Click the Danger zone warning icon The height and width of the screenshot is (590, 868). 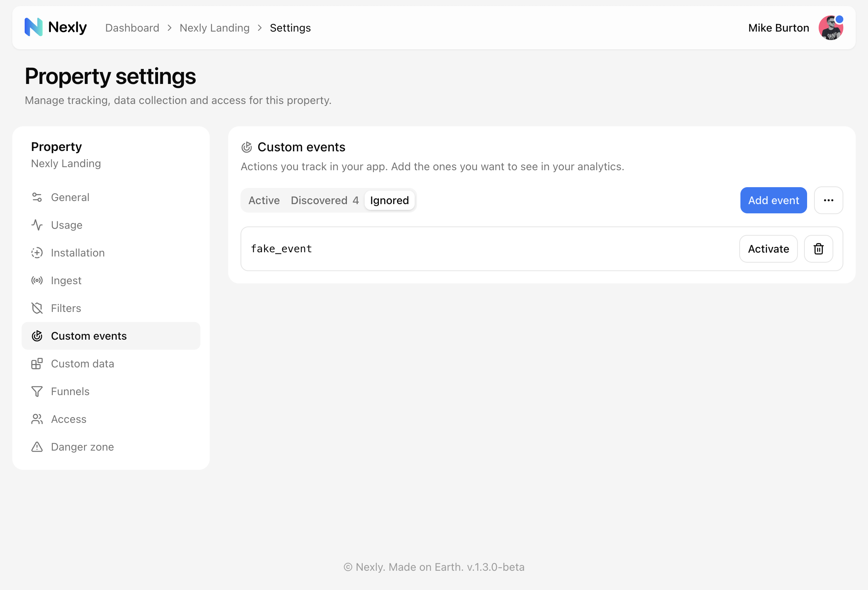37,447
